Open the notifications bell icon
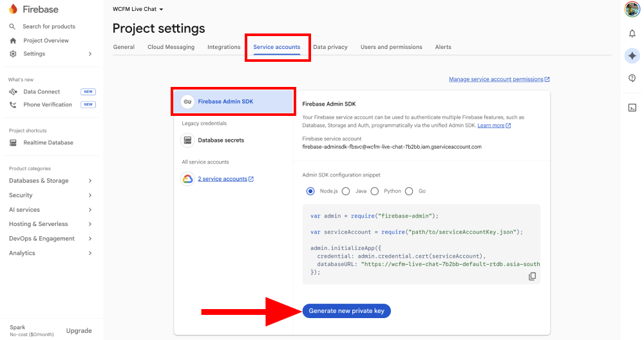 pyautogui.click(x=632, y=33)
